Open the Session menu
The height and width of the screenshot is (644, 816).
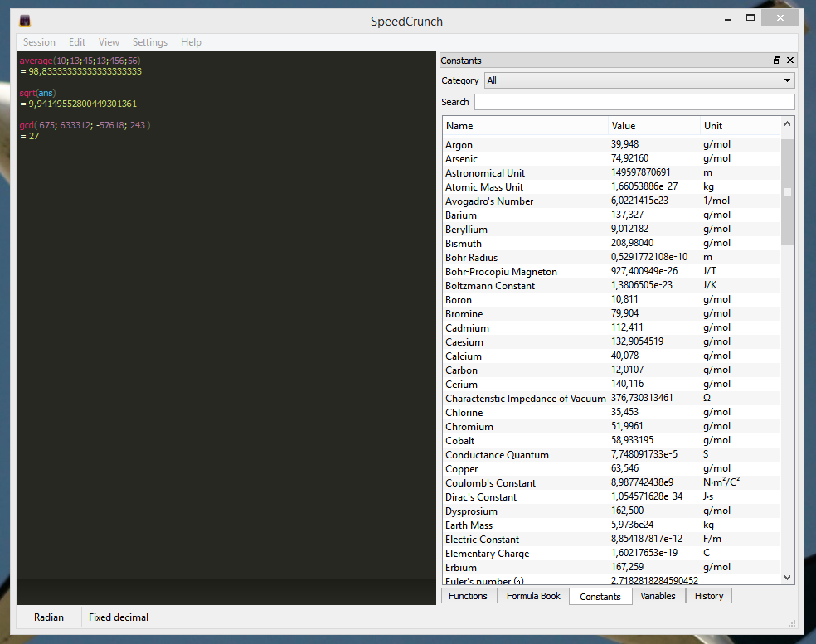tap(39, 41)
